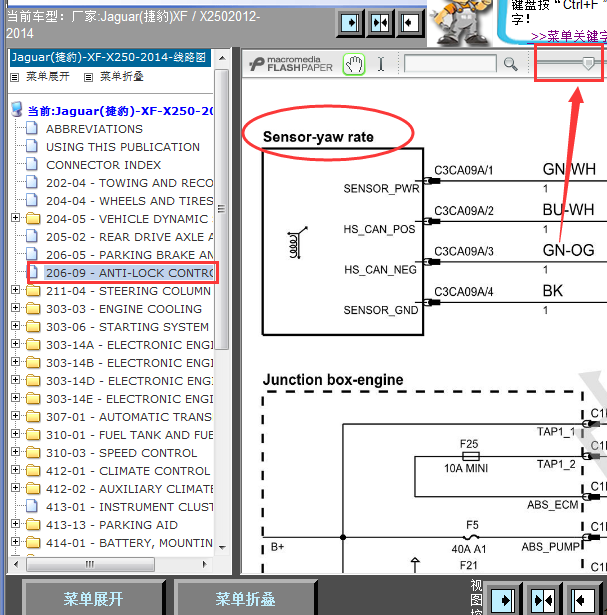Click the bottom center-split view button
This screenshot has width=607, height=615.
coord(544,599)
